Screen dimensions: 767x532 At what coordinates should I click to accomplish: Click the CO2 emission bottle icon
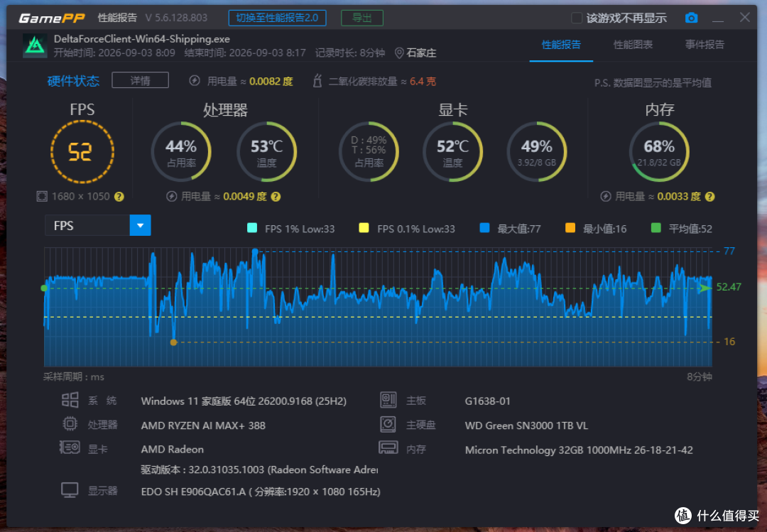tap(317, 81)
